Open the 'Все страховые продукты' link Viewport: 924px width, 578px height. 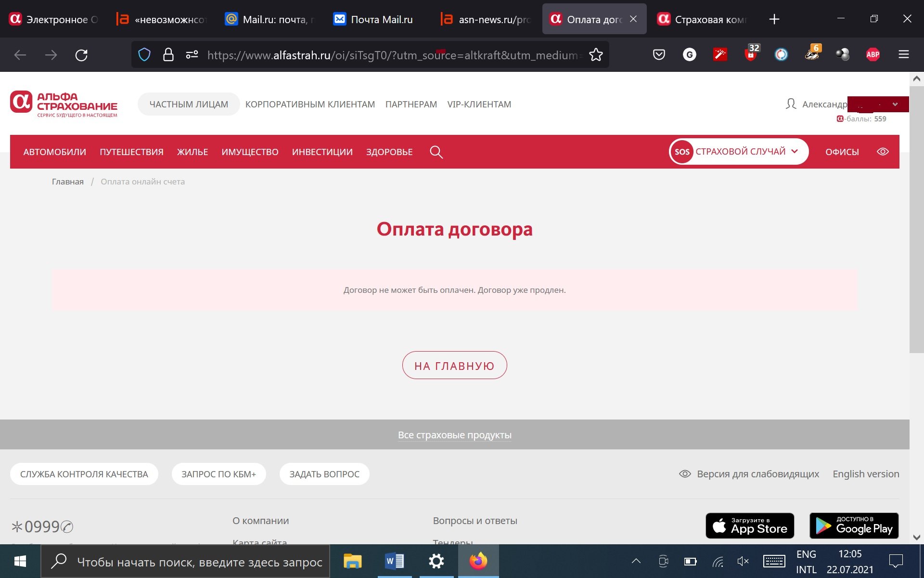pyautogui.click(x=454, y=435)
